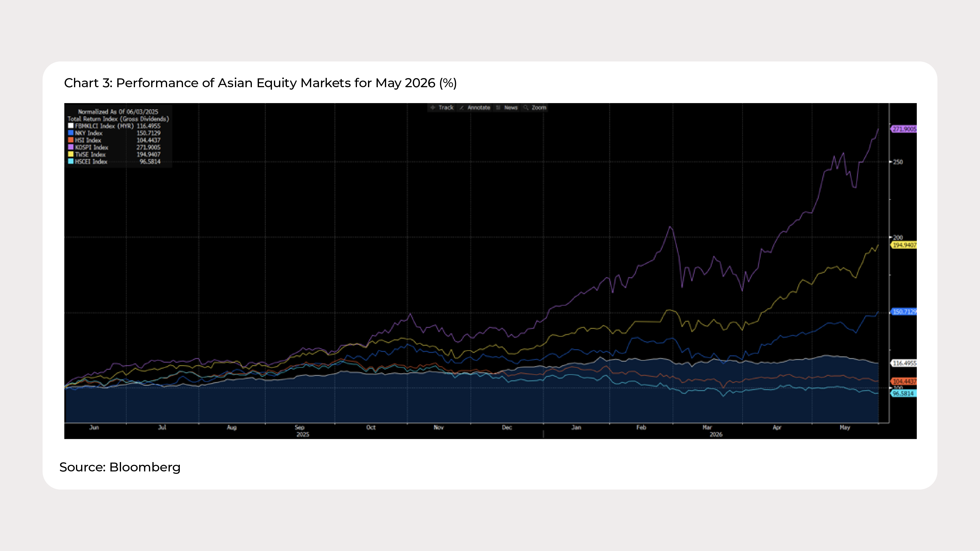Click the purple 271.9005 value tag

[904, 129]
